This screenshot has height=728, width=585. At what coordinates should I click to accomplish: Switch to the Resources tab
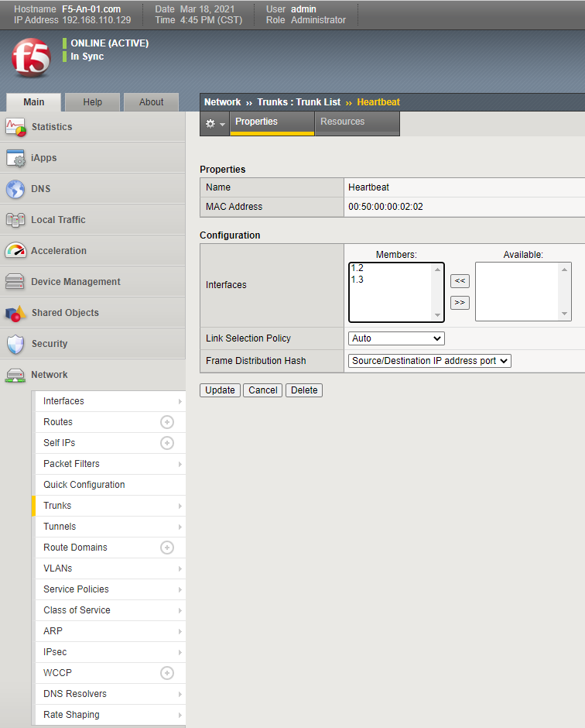pos(342,122)
